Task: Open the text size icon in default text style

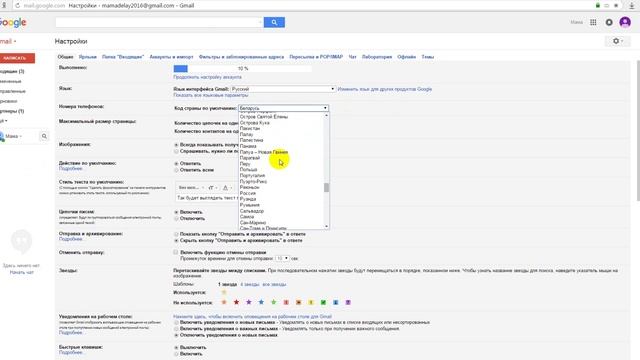Action: 212,188
